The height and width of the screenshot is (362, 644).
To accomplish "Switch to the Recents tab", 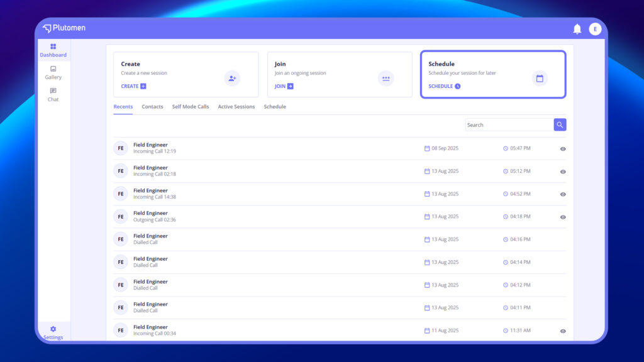I will [123, 107].
